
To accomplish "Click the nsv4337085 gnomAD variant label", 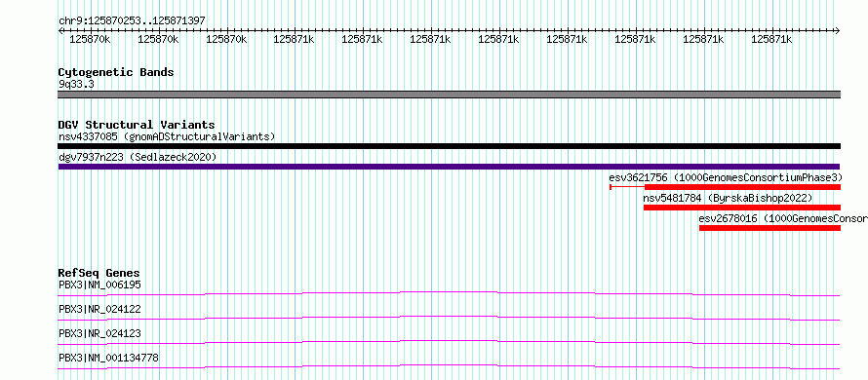I will tap(167, 136).
